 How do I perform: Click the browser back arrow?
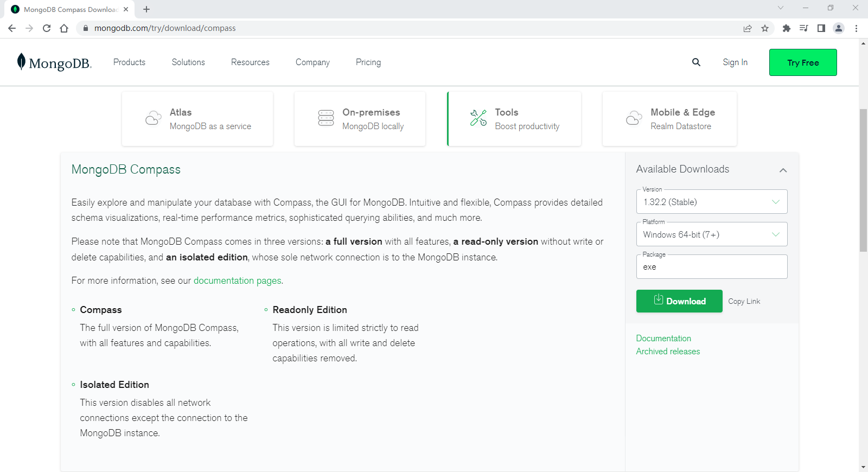pos(12,28)
